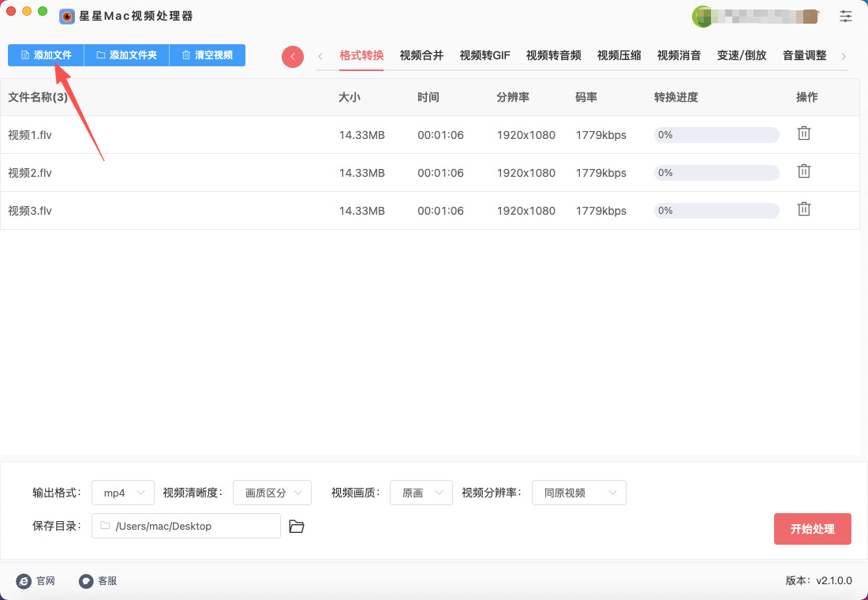Click the 官网 website icon
The image size is (868, 600).
click(24, 581)
